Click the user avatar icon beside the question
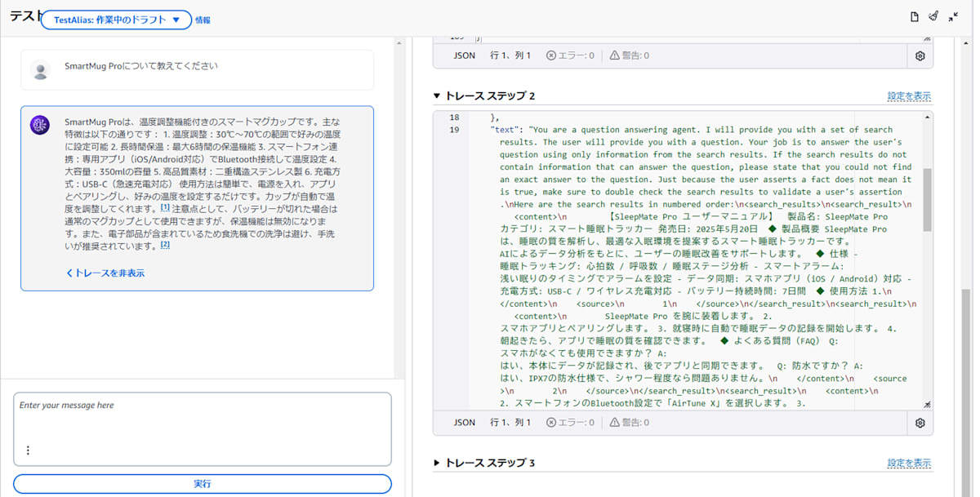980x497 pixels. point(40,70)
